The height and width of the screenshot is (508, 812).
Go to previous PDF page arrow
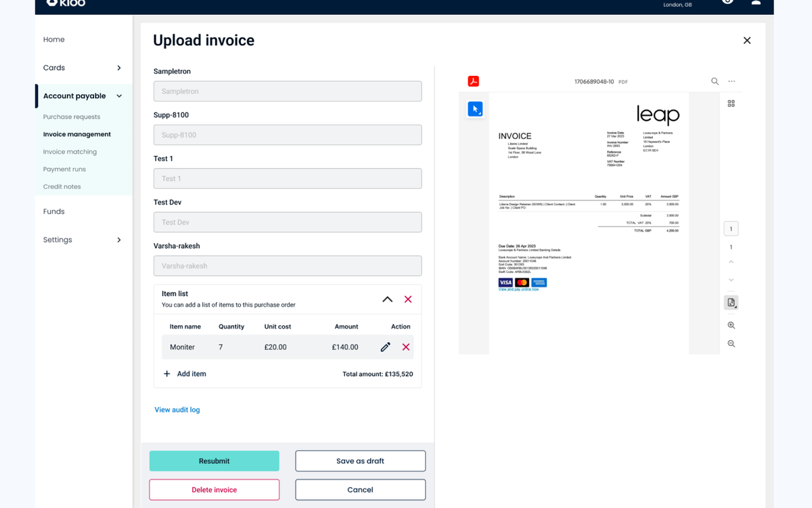click(x=731, y=261)
